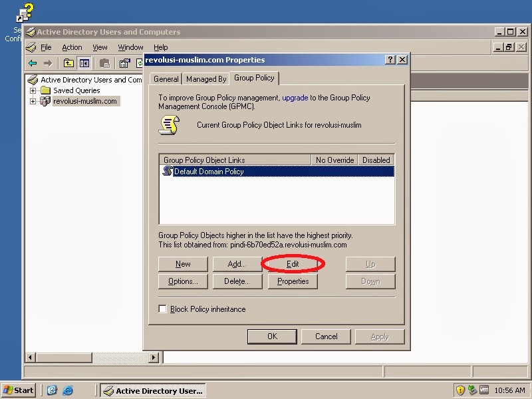The width and height of the screenshot is (532, 399).
Task: Switch to the Managed By tab
Action: point(206,79)
